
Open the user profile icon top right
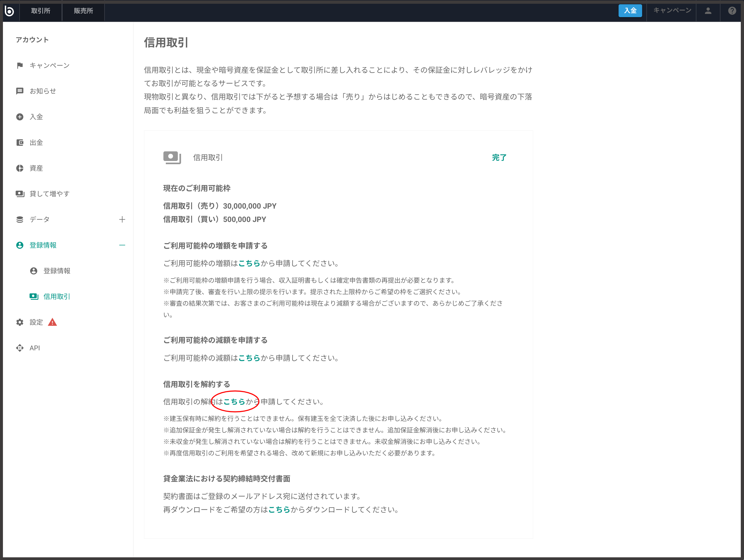(x=708, y=11)
